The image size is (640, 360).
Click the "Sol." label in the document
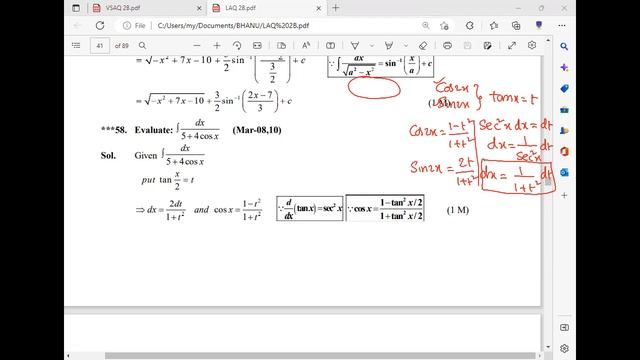point(108,156)
